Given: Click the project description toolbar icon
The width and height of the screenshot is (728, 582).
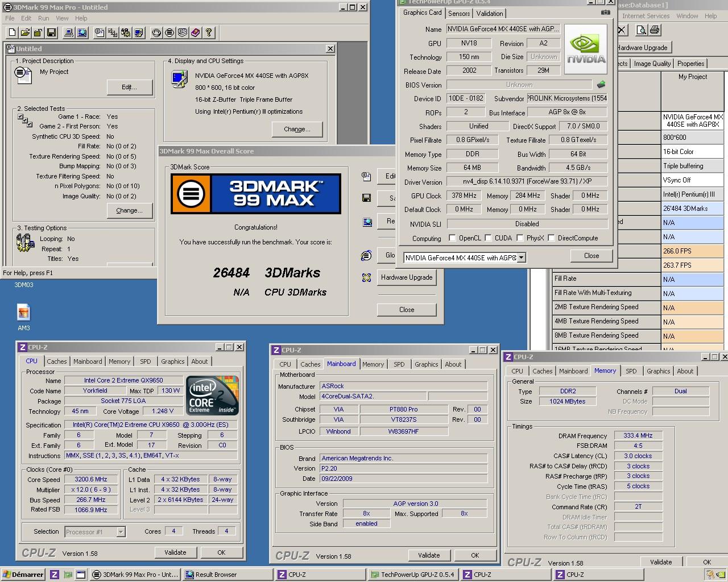Looking at the screenshot, I should (100, 33).
